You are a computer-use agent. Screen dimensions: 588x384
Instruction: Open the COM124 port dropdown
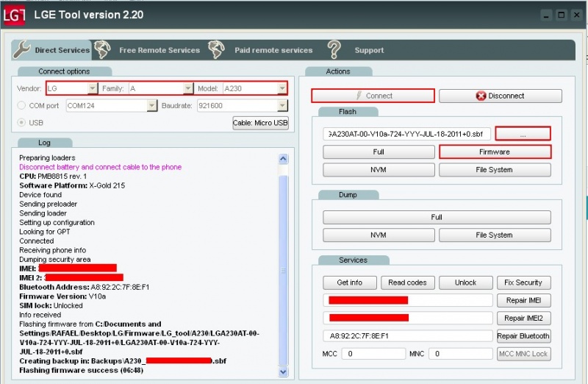151,105
